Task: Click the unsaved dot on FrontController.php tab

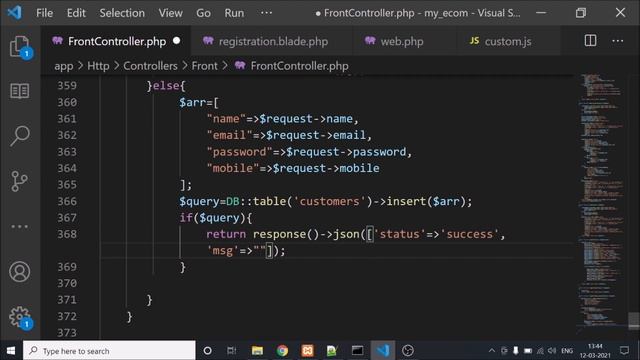Action: [x=176, y=41]
